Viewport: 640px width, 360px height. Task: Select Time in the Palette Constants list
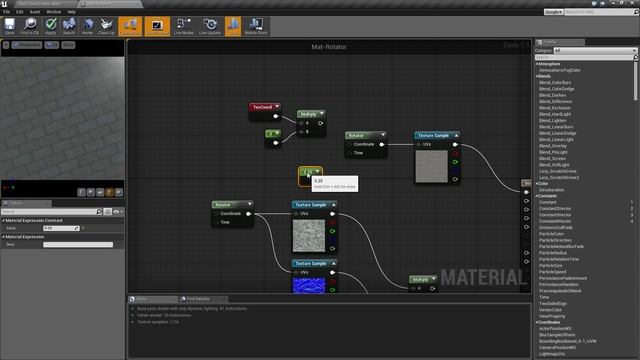tap(544, 297)
